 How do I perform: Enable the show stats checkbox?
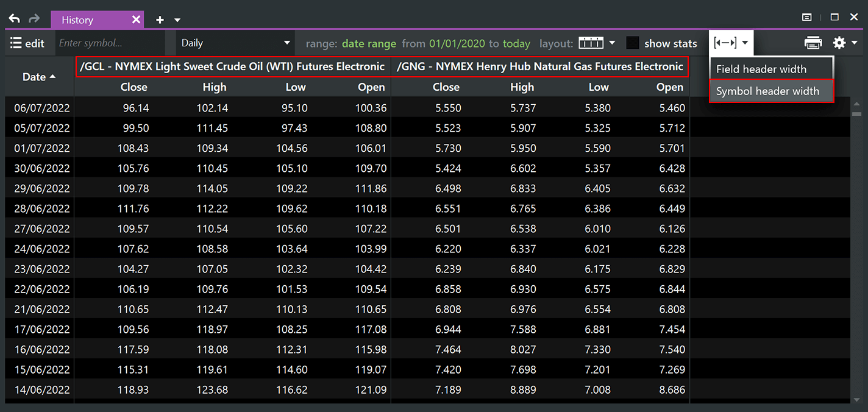coord(633,43)
